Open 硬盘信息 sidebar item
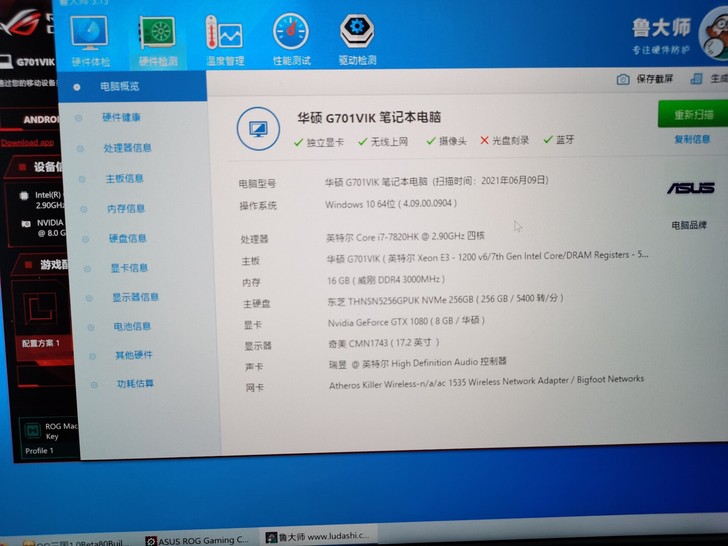728x546 pixels. 128,238
